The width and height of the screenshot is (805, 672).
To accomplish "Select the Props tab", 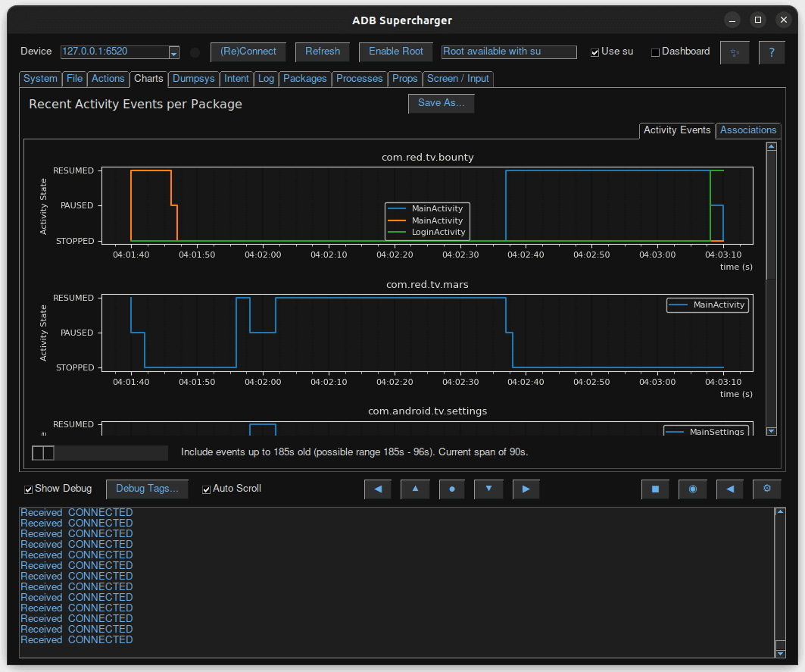I will pyautogui.click(x=404, y=79).
